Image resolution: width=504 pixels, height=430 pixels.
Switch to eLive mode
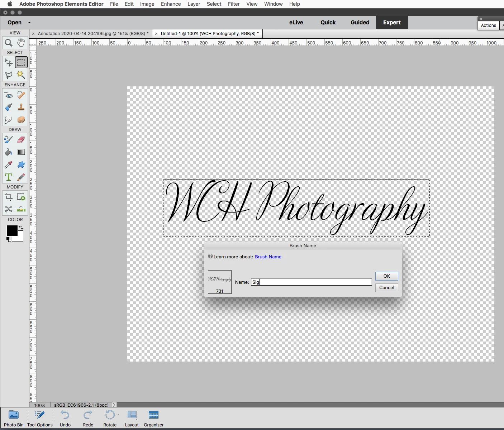(x=296, y=23)
